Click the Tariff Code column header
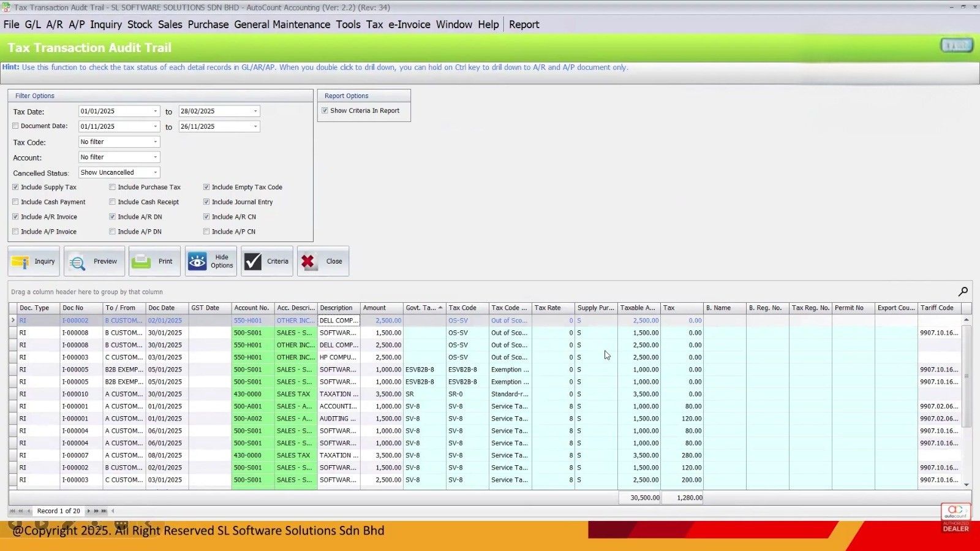980x551 pixels. [x=940, y=308]
